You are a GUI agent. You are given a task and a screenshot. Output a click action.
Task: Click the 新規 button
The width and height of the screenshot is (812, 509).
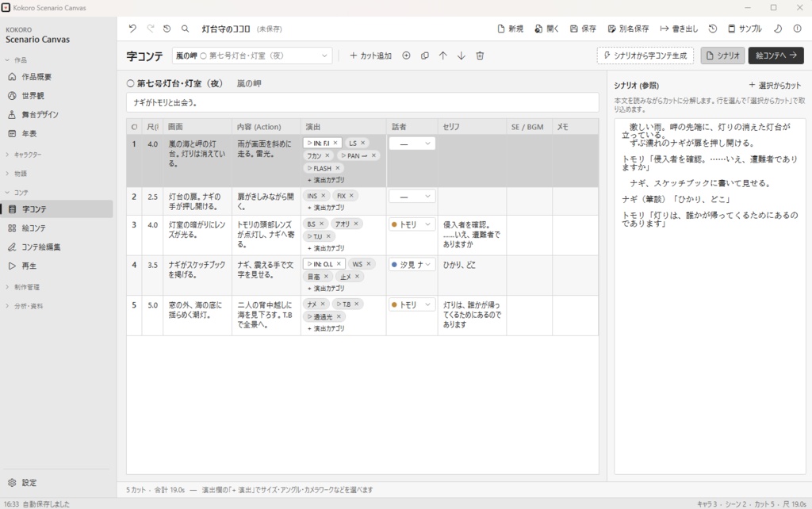tap(510, 29)
